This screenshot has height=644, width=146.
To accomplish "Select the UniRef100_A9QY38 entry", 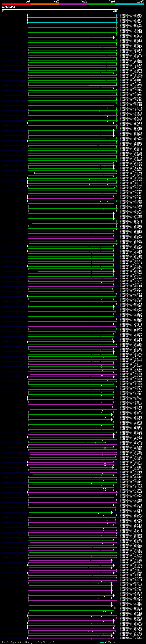I will [131, 635].
